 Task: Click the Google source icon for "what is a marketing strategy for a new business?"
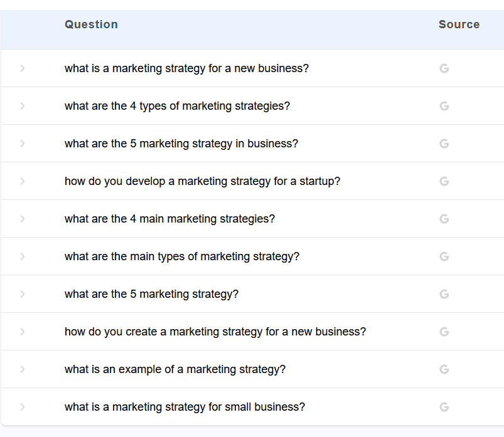click(x=444, y=68)
